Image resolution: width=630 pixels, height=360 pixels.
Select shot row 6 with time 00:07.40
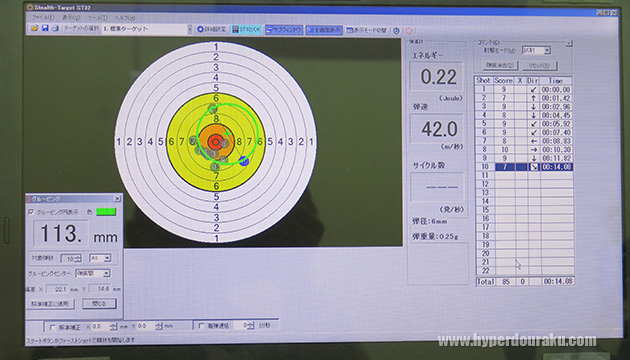click(x=524, y=132)
